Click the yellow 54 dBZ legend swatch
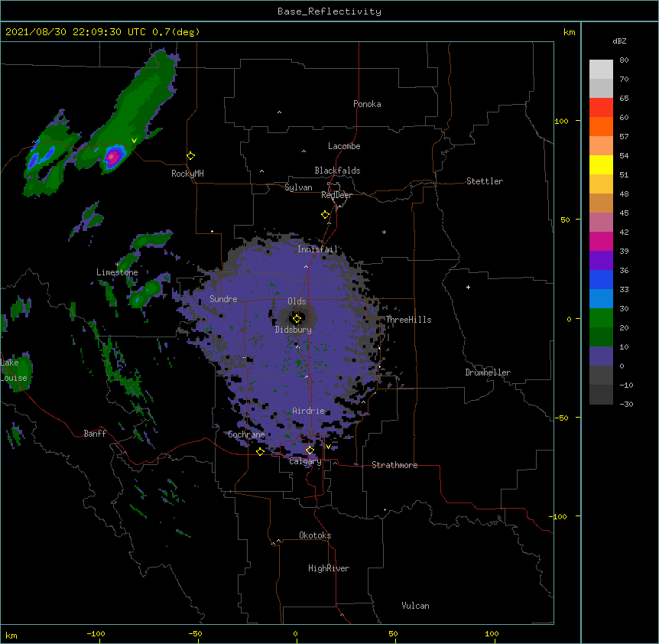 601,164
